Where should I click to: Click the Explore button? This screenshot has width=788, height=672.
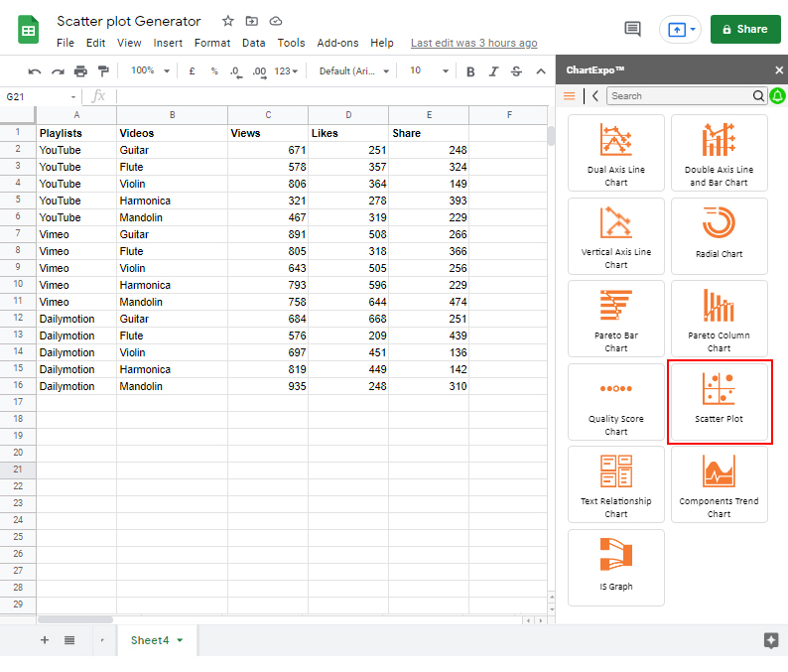(x=771, y=640)
